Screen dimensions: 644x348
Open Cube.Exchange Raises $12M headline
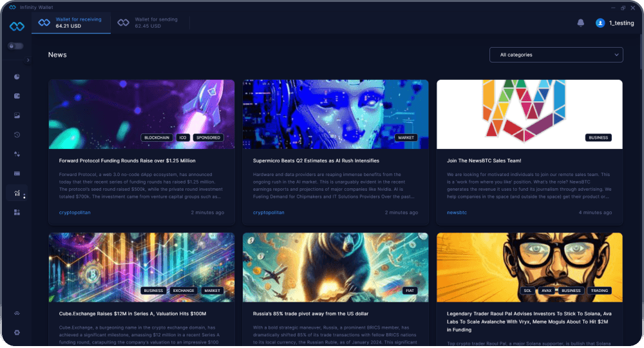pyautogui.click(x=132, y=313)
